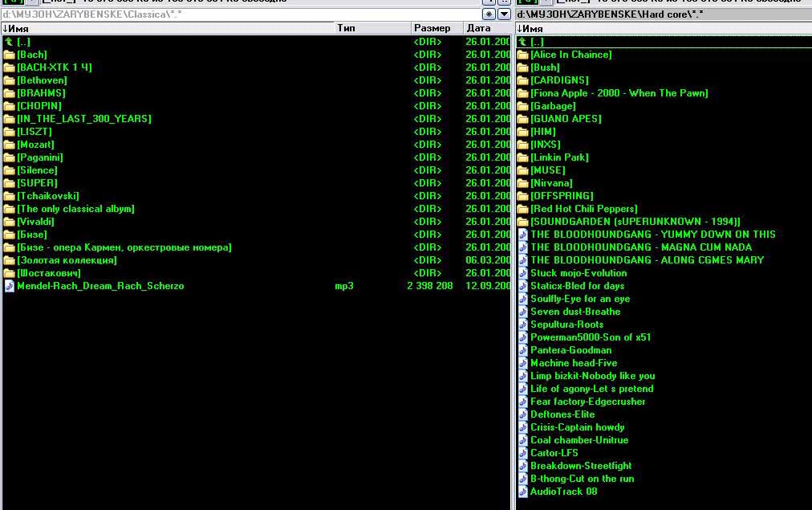Select BLOODHOUNDGANG - YUMMY DOWN ON THIS file name
The width and height of the screenshot is (812, 510).
pos(653,235)
